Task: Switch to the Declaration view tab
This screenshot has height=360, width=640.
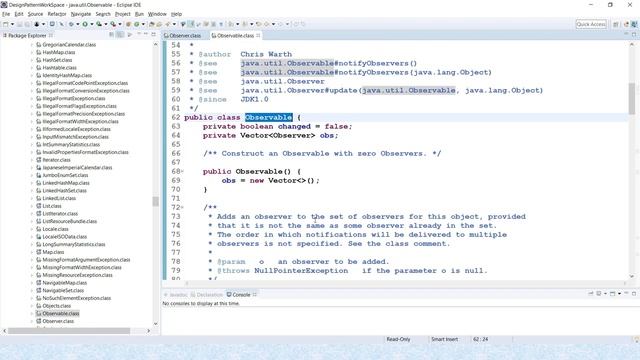Action: [207, 295]
